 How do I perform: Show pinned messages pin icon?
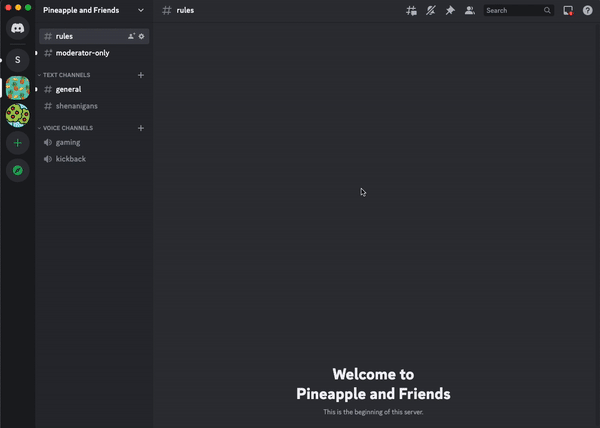click(x=450, y=10)
